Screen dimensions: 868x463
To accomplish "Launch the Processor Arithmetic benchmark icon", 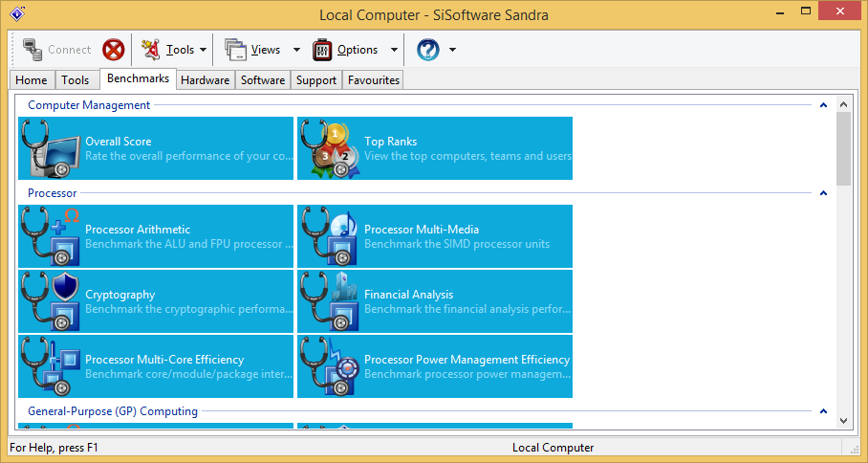I will (x=51, y=236).
